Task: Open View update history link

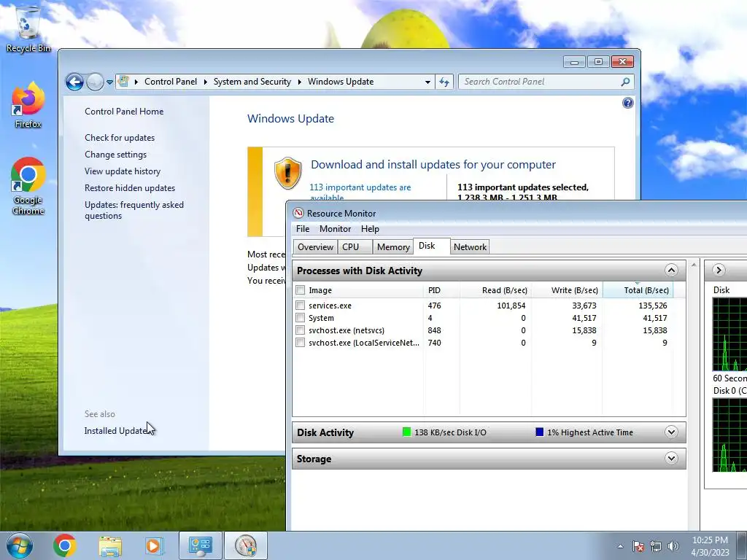Action: [123, 171]
